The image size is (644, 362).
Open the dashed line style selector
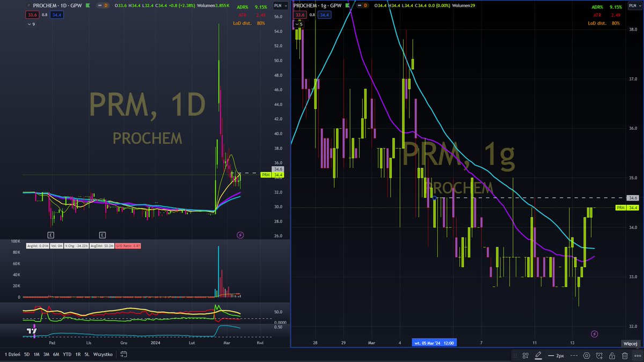click(574, 356)
